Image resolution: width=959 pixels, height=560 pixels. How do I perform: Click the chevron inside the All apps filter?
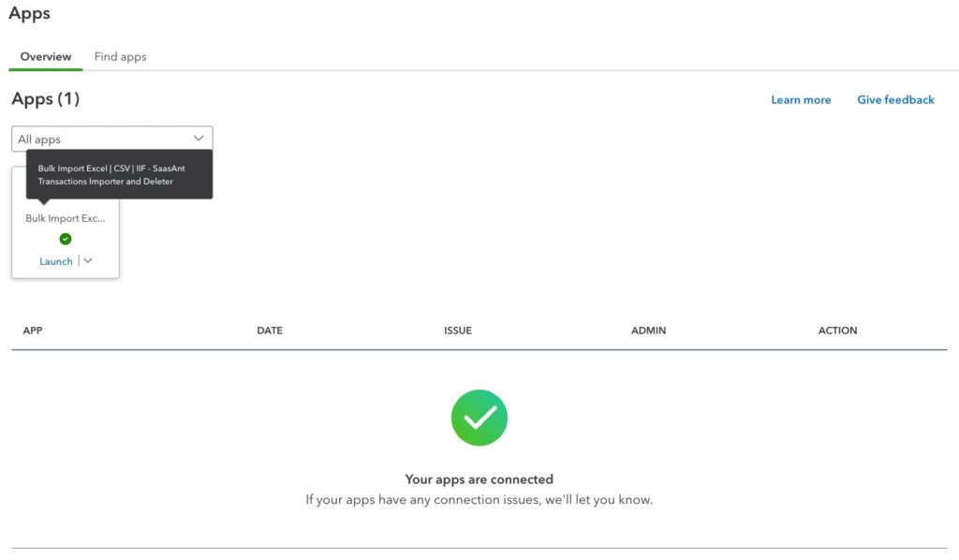point(198,137)
